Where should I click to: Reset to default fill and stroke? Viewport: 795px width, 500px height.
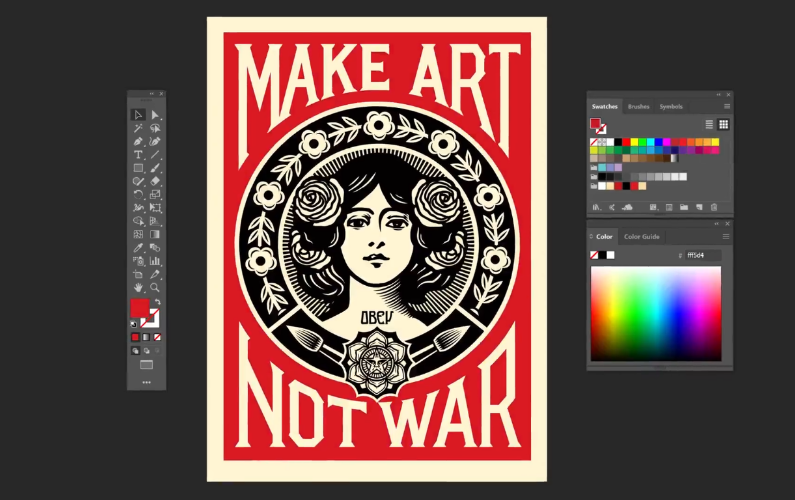coord(134,324)
